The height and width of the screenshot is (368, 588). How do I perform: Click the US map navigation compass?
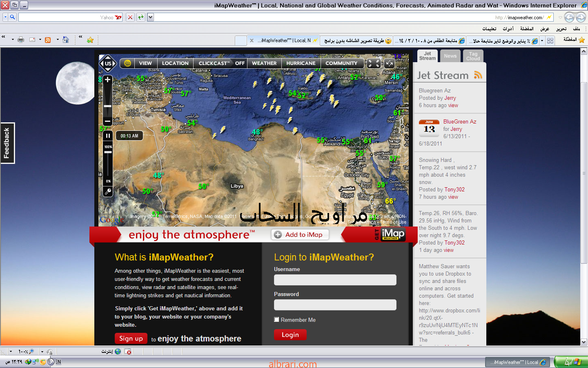click(x=108, y=63)
